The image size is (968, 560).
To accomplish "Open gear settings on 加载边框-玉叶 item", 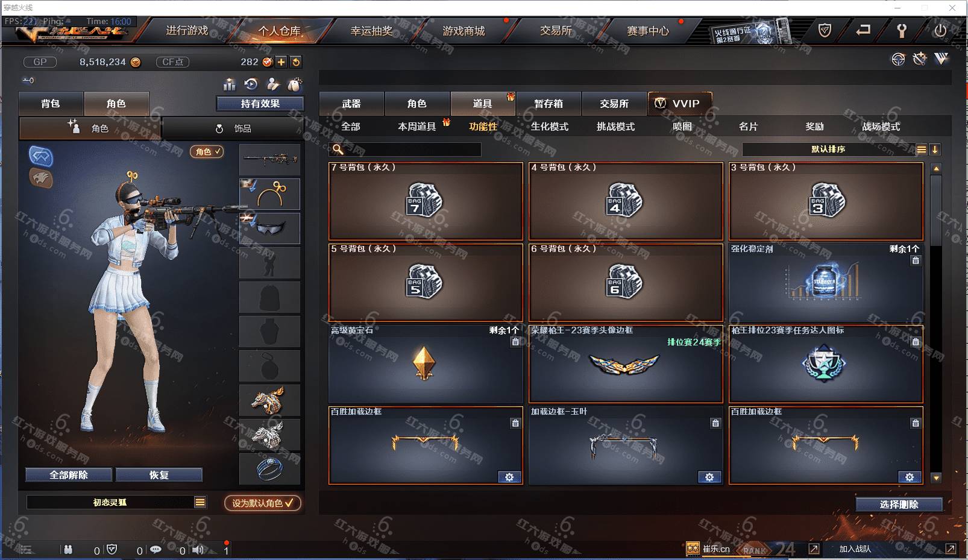I will 709,477.
